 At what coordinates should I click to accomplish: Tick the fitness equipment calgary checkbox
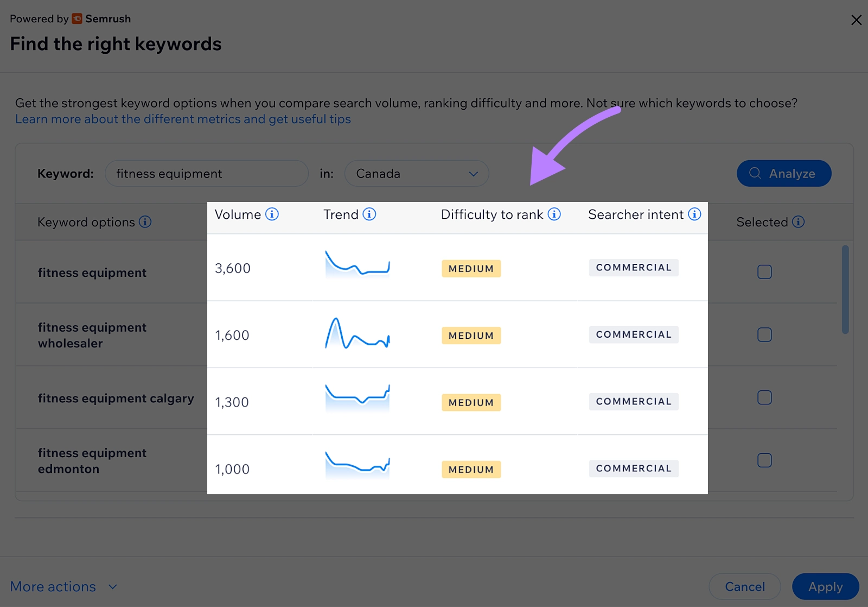pos(764,398)
